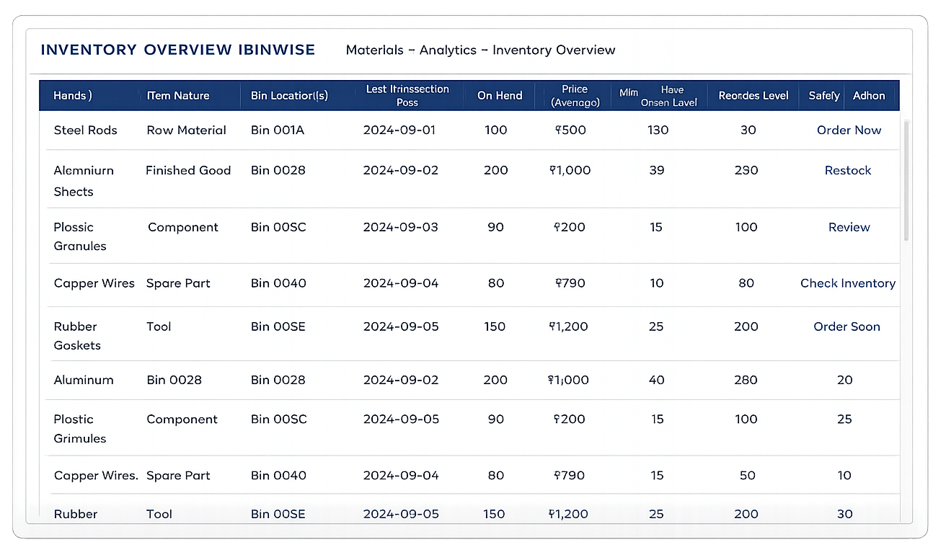Select the Bin 001A location cell

coord(278,130)
